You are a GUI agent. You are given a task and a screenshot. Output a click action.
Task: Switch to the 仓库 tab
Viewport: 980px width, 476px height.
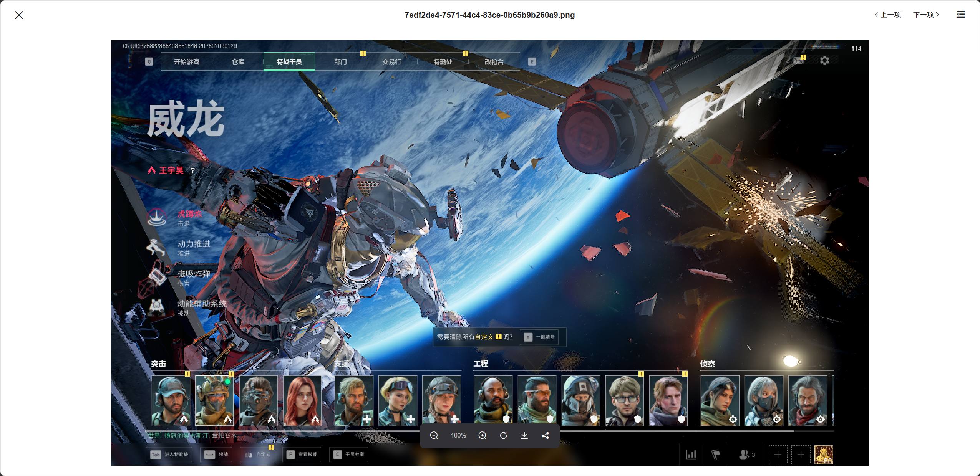click(238, 62)
